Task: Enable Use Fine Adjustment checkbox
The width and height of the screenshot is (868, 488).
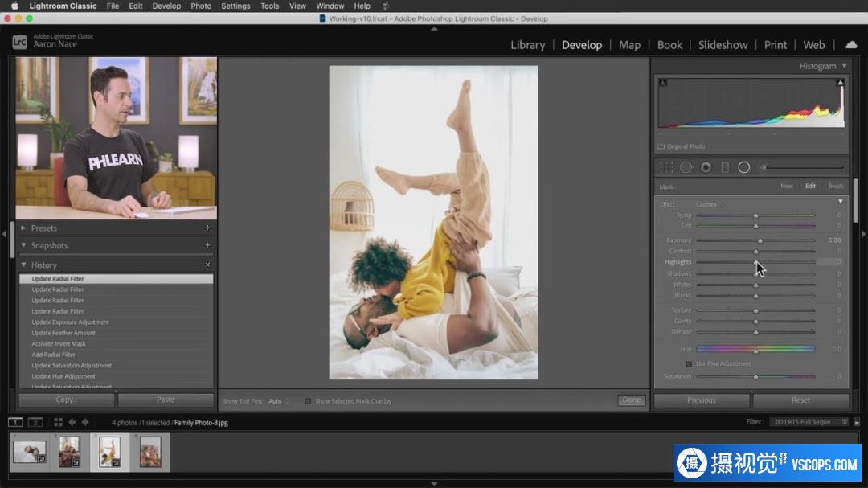Action: point(689,364)
